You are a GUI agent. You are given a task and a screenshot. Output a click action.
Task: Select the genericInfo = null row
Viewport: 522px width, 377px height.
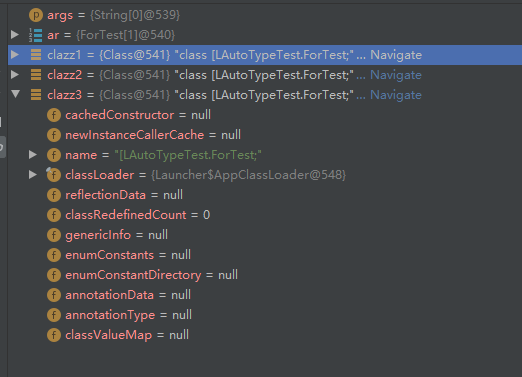(265, 235)
